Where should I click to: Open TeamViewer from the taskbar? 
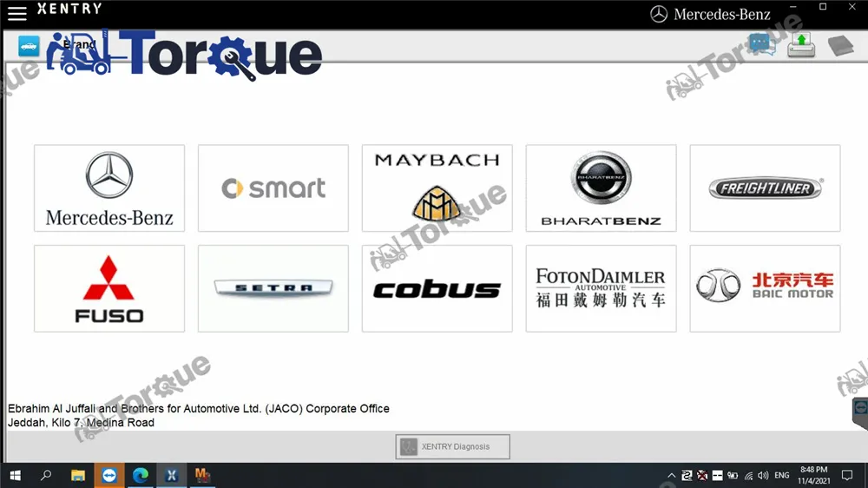point(109,475)
